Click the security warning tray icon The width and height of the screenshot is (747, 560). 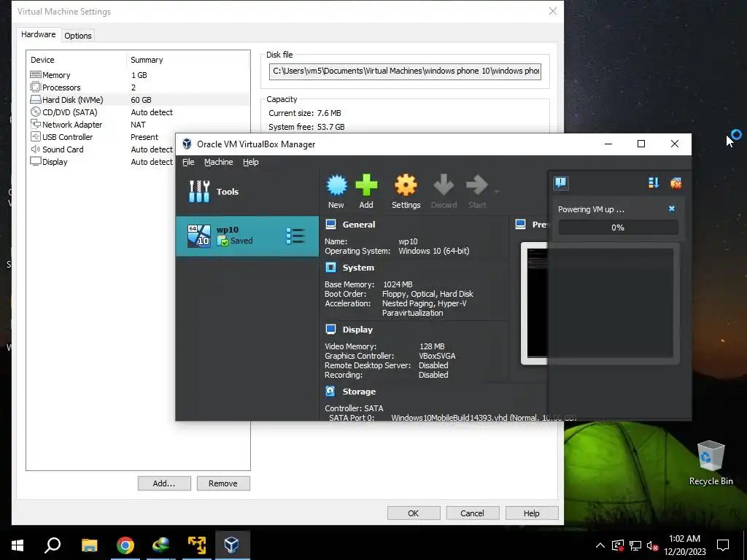coord(618,545)
